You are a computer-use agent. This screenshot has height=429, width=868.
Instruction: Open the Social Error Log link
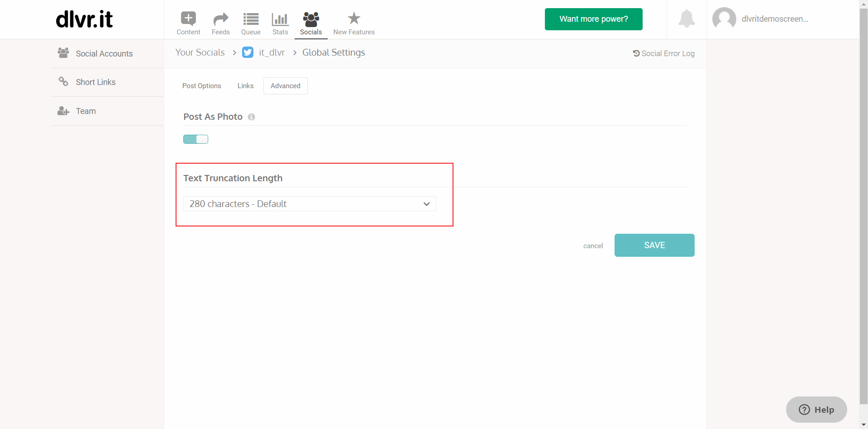pos(663,53)
